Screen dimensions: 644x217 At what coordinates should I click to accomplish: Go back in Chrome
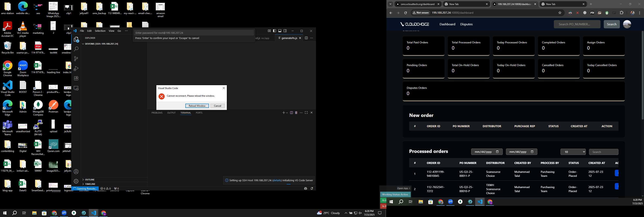391,13
